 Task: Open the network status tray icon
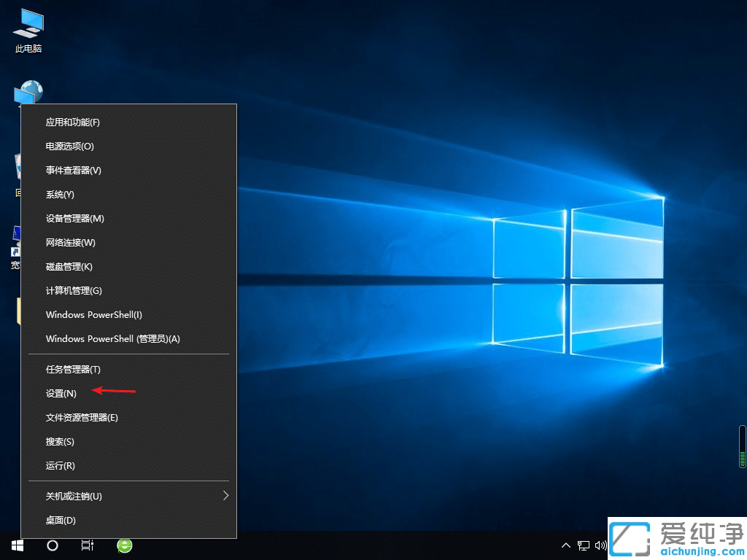tap(583, 545)
